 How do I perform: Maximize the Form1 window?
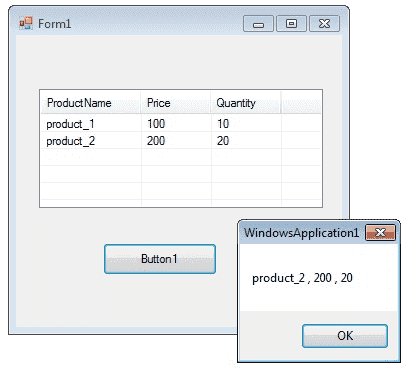coord(291,24)
